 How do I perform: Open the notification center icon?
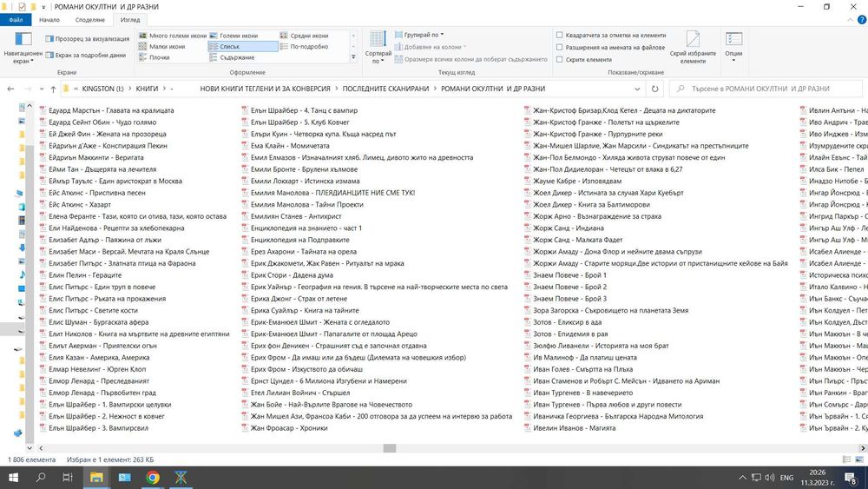(x=851, y=478)
